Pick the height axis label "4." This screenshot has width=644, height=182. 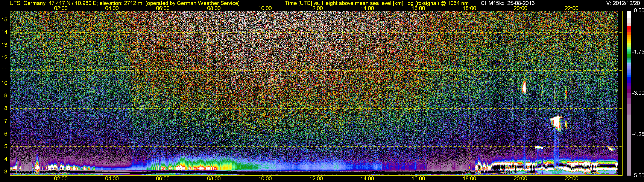[6, 159]
